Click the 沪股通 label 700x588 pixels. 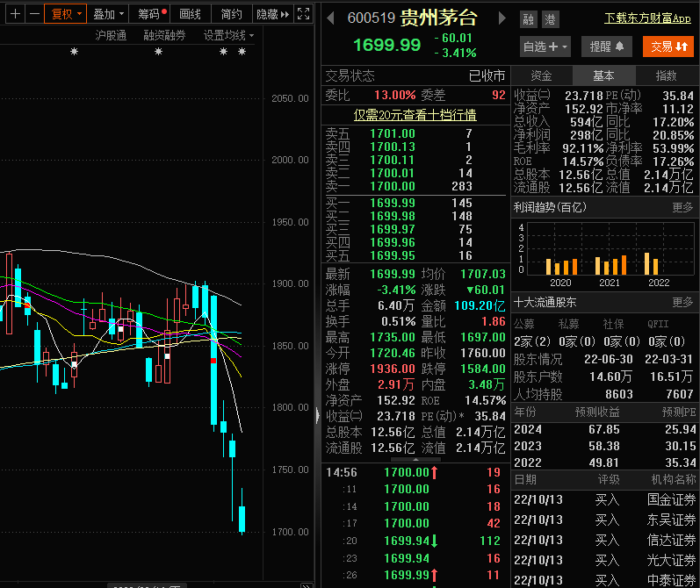pyautogui.click(x=111, y=35)
